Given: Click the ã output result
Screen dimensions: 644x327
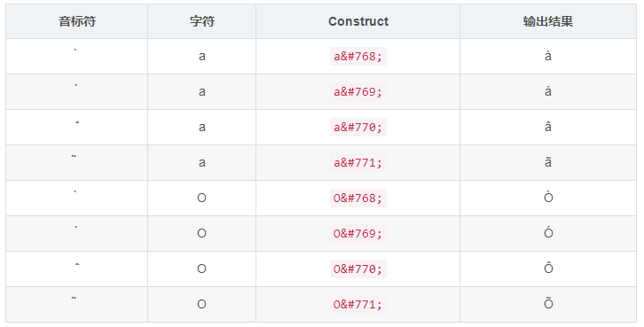Looking at the screenshot, I should click(548, 161).
